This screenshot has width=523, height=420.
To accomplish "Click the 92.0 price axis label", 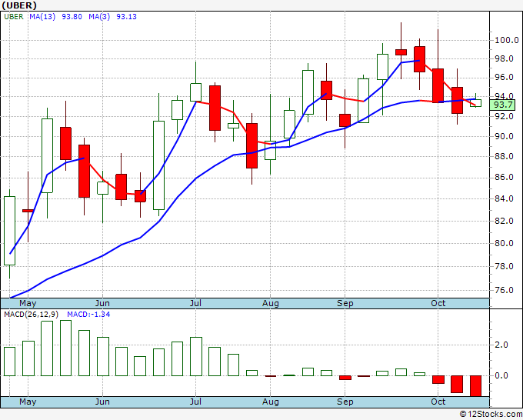I will tap(504, 116).
